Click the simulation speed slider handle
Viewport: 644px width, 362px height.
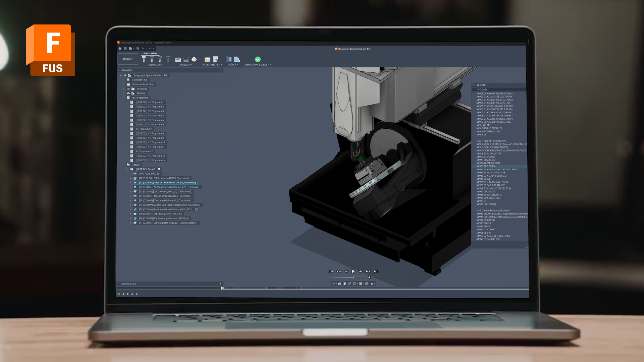[x=369, y=277]
